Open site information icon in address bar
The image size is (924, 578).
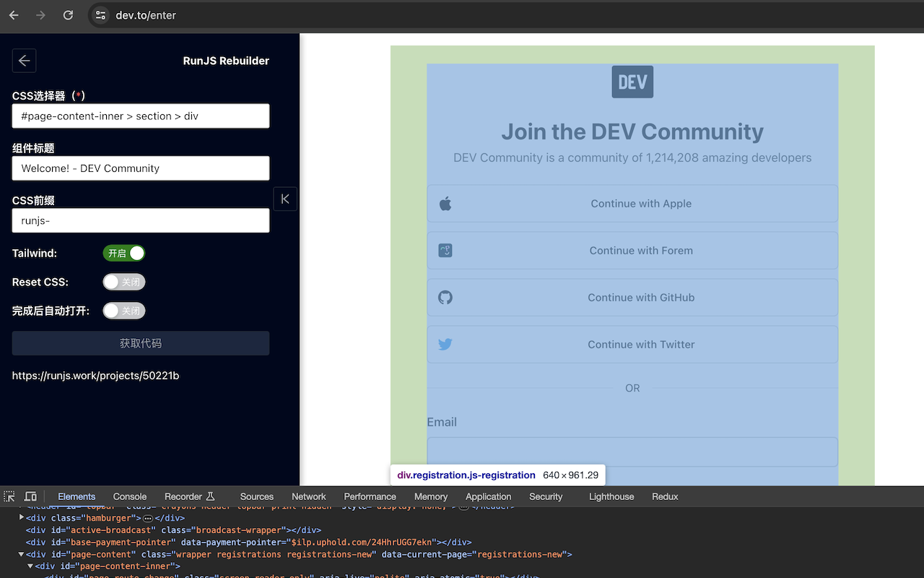[101, 15]
